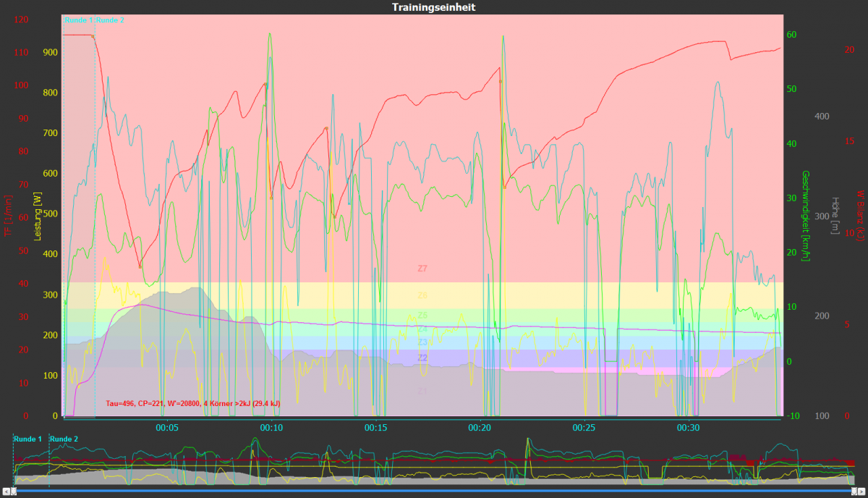Click the blue range bar under the overview
868x498 pixels.
pyautogui.click(x=434, y=491)
